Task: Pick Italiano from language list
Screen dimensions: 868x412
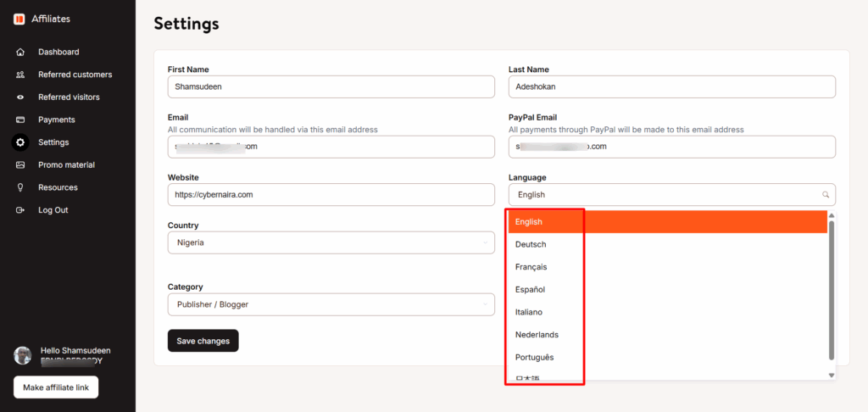Action: [x=668, y=312]
